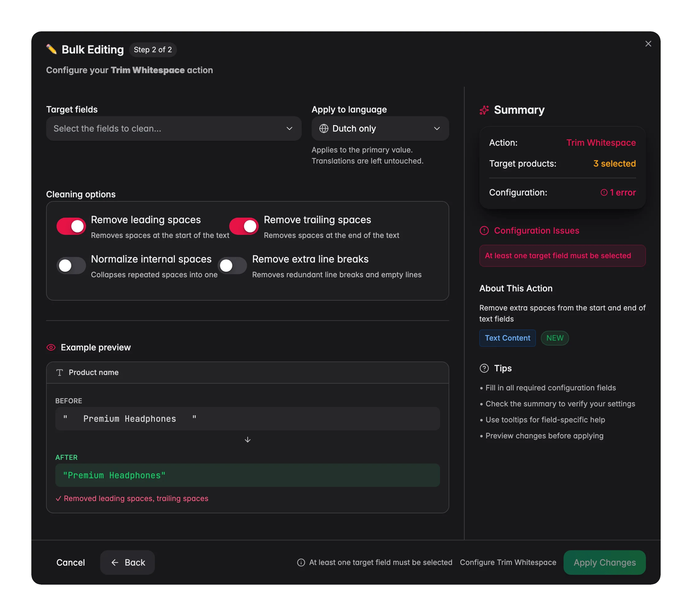Screen dimensions: 692x616
Task: Click the checkmark next to Removed leading spaces
Action: click(58, 499)
